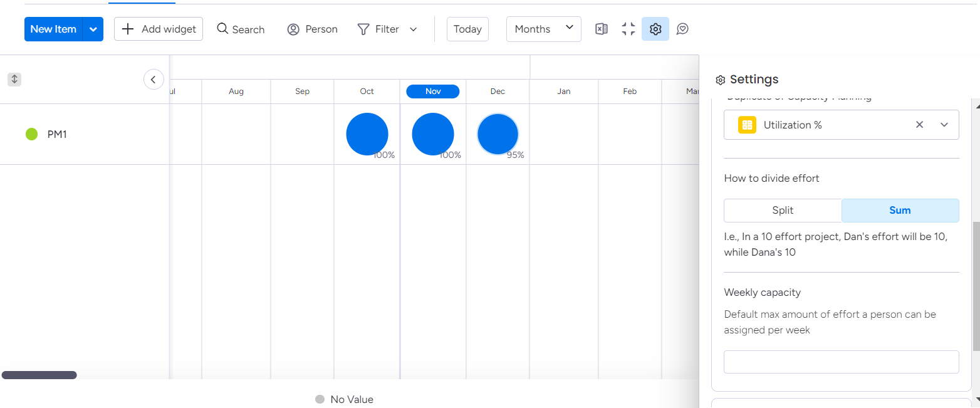Image resolution: width=980 pixels, height=408 pixels.
Task: Focus the Weekly capacity input field
Action: tap(842, 362)
